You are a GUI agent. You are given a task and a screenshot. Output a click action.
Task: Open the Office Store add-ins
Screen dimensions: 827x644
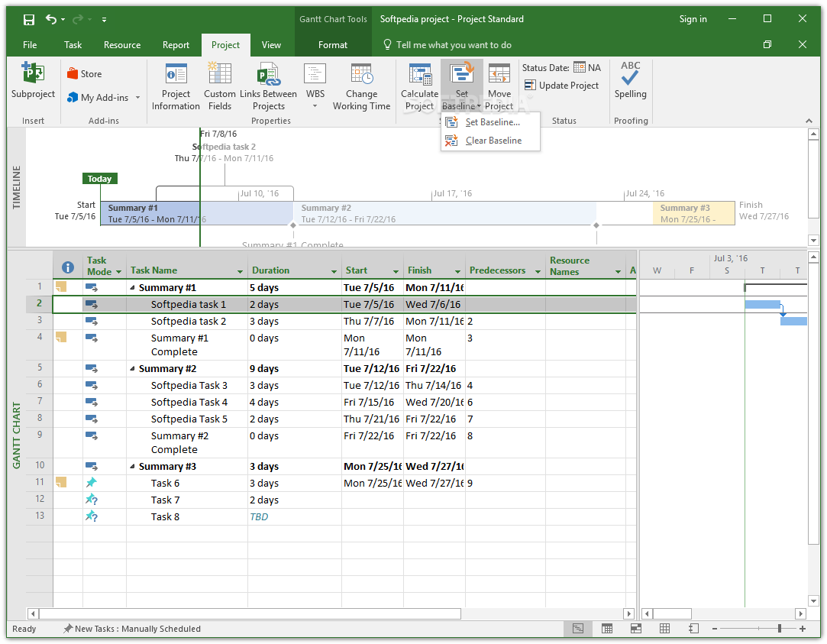coord(85,74)
